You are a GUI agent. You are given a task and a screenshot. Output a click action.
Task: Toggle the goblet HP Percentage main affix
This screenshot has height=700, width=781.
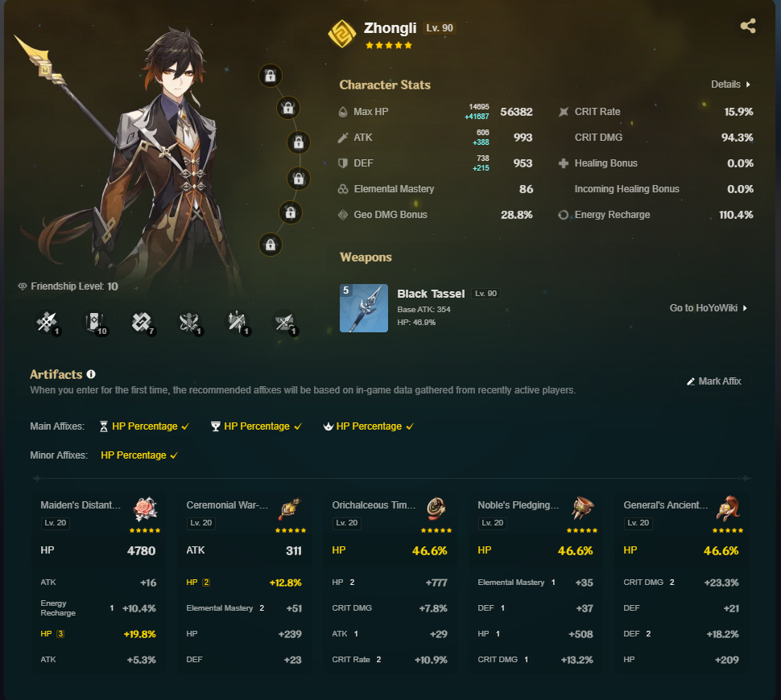(257, 426)
